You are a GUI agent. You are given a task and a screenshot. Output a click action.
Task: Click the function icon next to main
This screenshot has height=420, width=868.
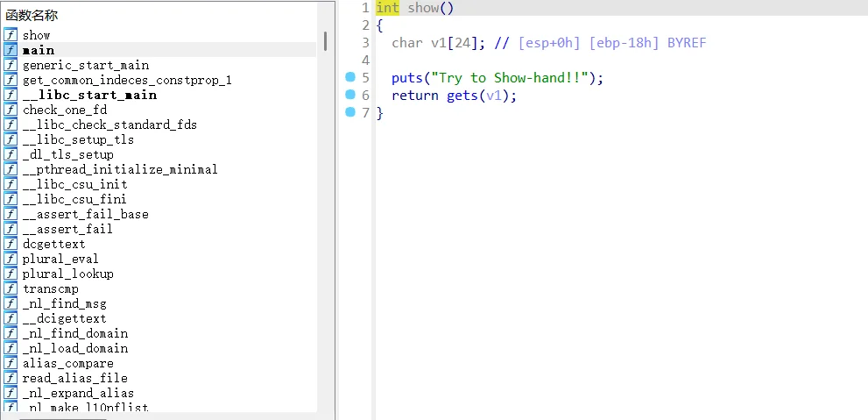tap(11, 50)
